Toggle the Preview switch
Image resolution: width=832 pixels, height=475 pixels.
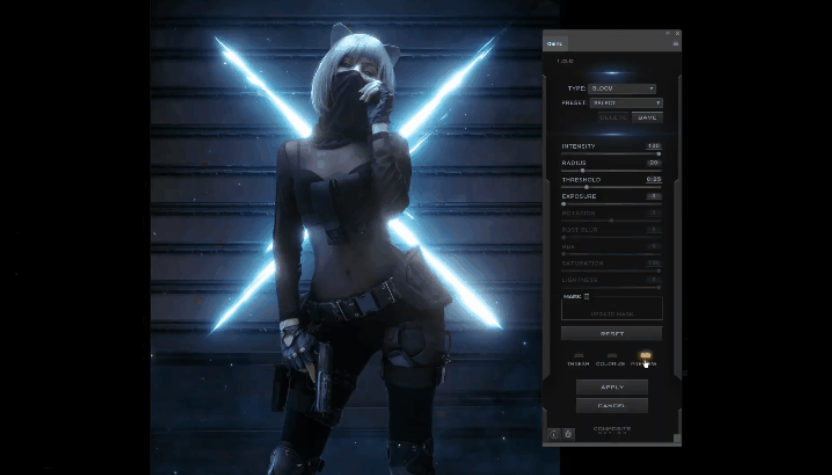[x=645, y=355]
